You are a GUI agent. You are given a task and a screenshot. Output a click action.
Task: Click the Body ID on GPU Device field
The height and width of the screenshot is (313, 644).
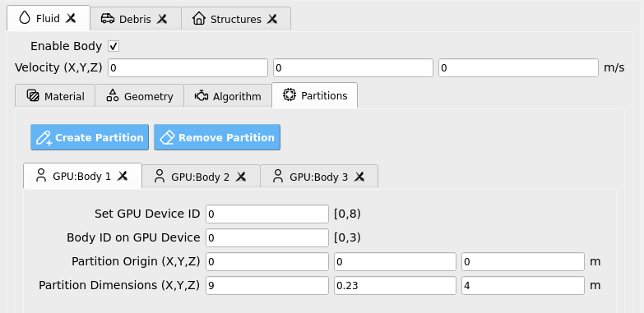(x=267, y=238)
